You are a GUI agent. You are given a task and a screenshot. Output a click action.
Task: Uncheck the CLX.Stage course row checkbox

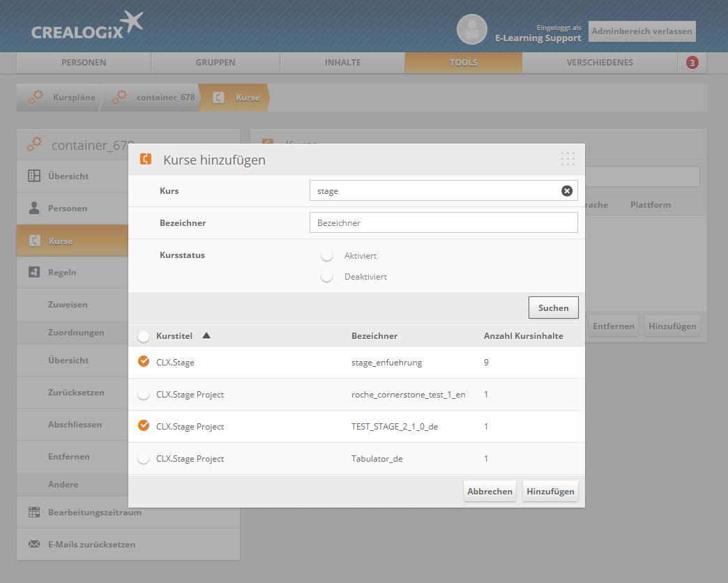[x=144, y=362]
